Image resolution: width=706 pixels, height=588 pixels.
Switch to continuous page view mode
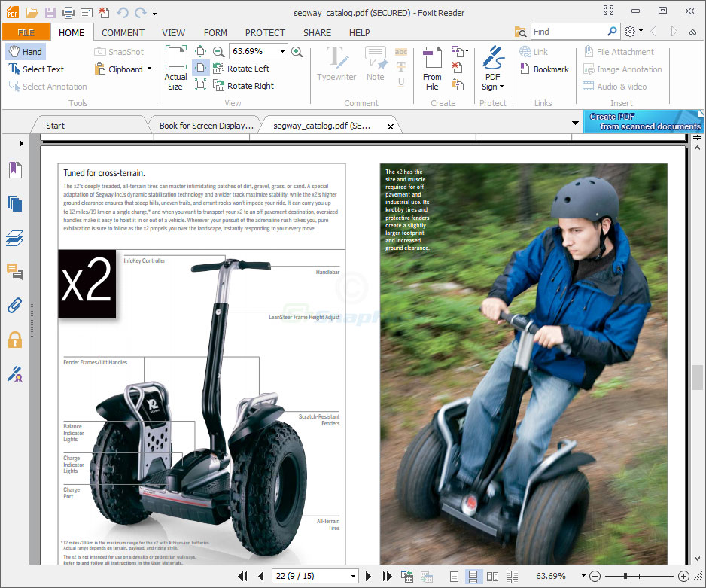(x=473, y=577)
